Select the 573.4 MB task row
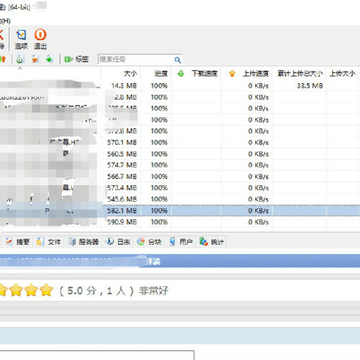360x360 pixels. [180, 188]
